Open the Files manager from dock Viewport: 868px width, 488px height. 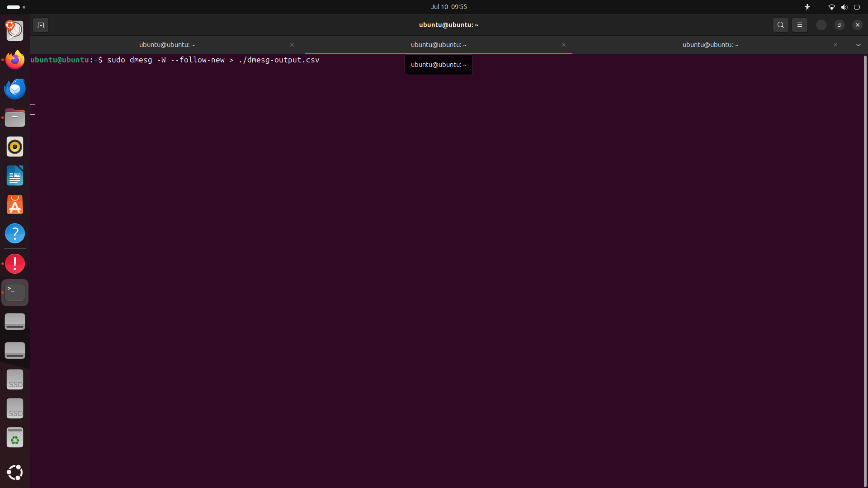click(15, 118)
